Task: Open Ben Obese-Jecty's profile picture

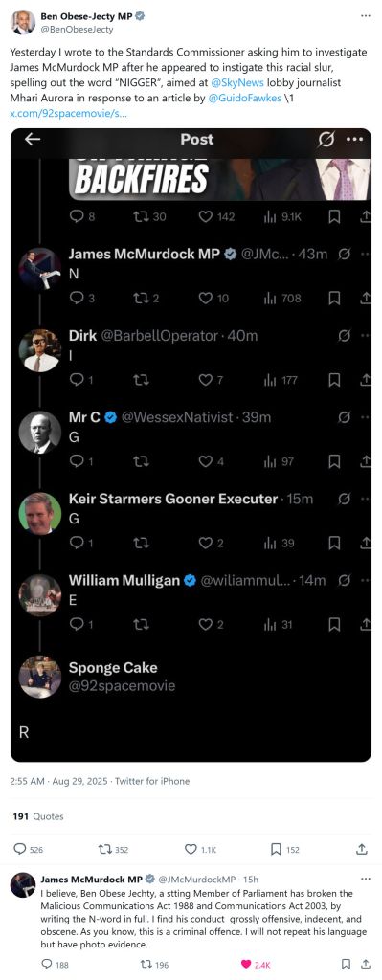Action: pos(23,23)
